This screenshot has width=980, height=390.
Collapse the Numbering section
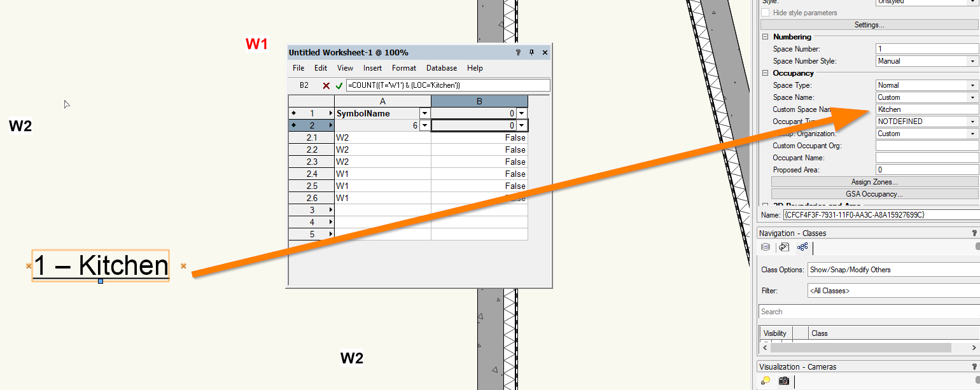click(766, 37)
